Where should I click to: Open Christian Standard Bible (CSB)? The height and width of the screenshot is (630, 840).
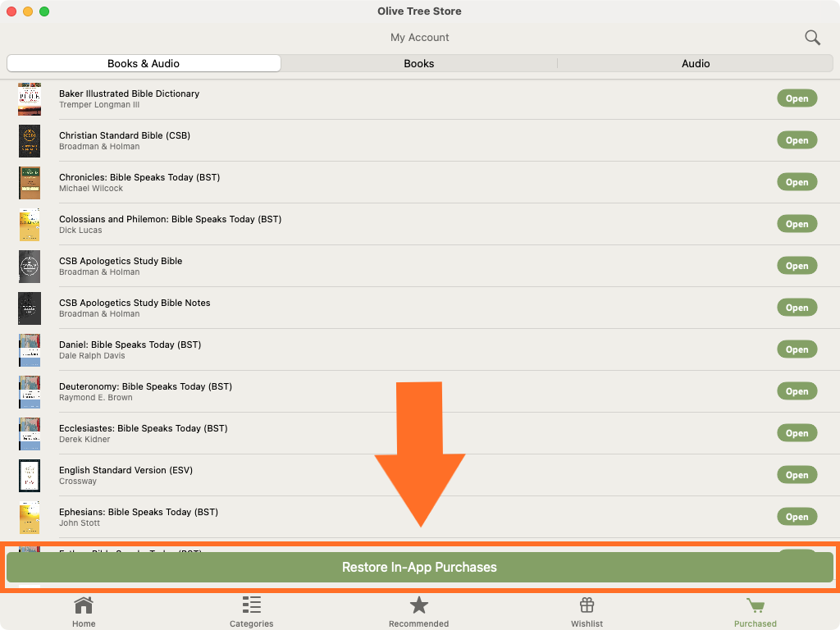tap(797, 140)
